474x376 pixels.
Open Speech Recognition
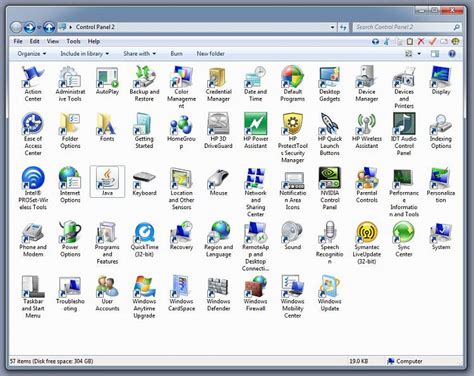click(x=329, y=243)
